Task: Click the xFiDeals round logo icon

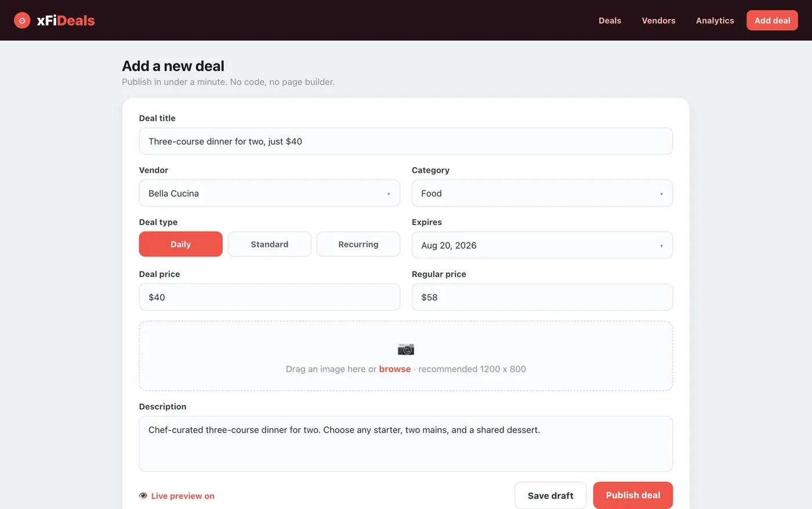Action: coord(22,20)
